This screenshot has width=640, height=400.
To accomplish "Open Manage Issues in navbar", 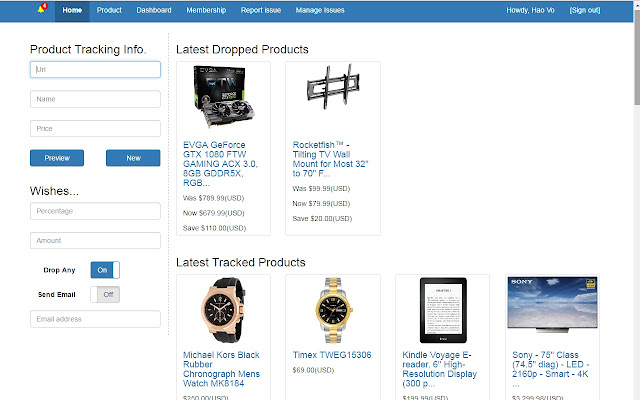I will [320, 10].
